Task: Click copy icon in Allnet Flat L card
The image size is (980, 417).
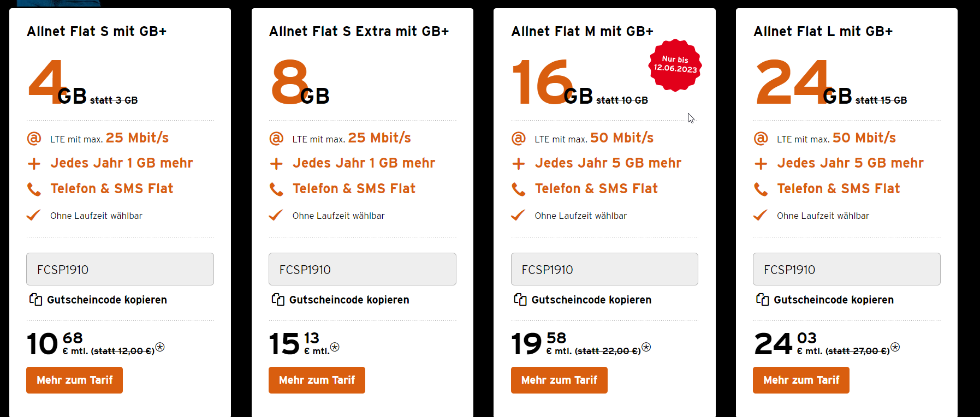Action: pos(762,300)
